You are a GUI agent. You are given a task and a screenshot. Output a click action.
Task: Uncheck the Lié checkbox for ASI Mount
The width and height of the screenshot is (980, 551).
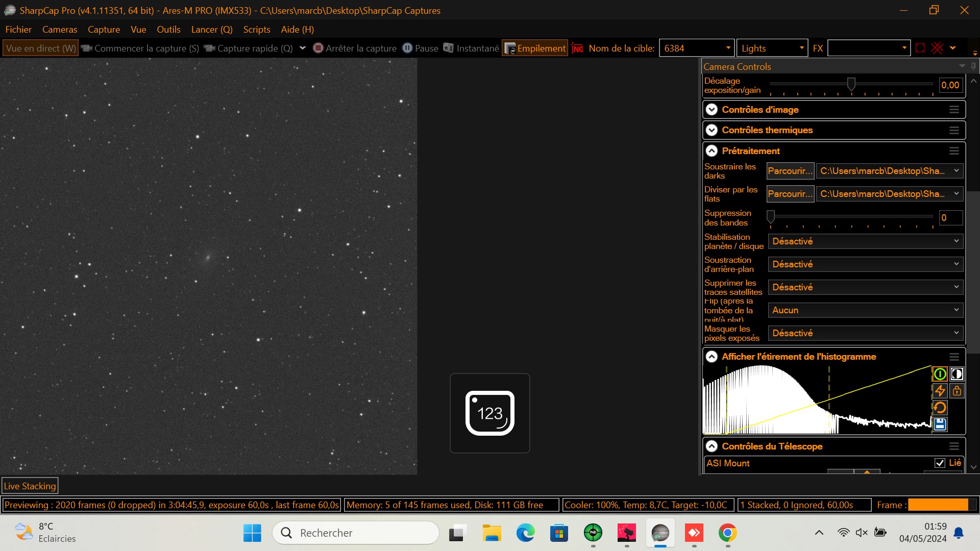click(940, 463)
